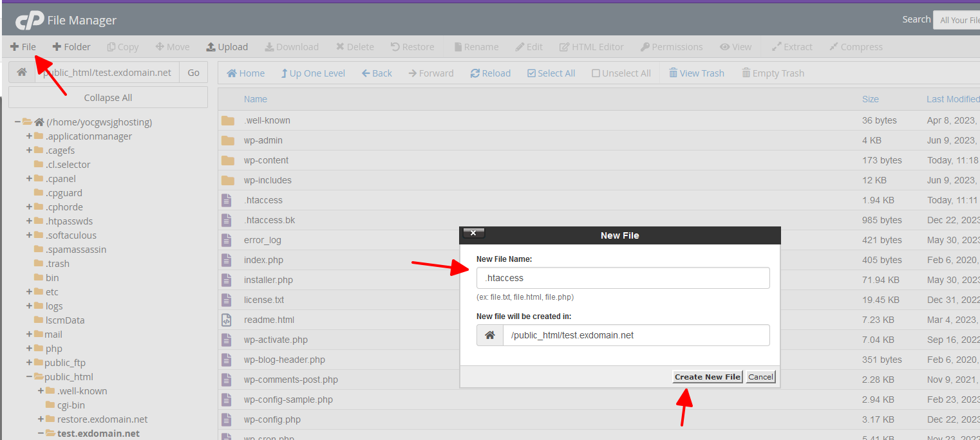980x440 pixels.
Task: Collapse the public_html tree node
Action: pyautogui.click(x=29, y=377)
